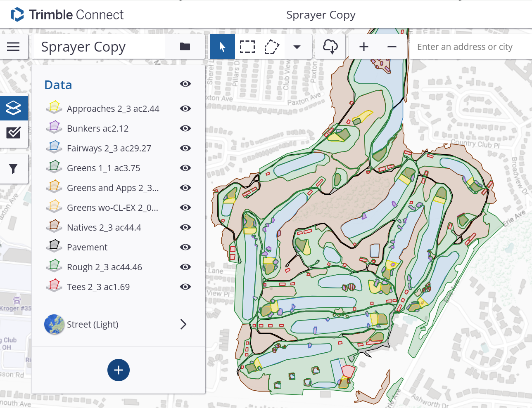Open the hamburger main menu

pyautogui.click(x=13, y=47)
